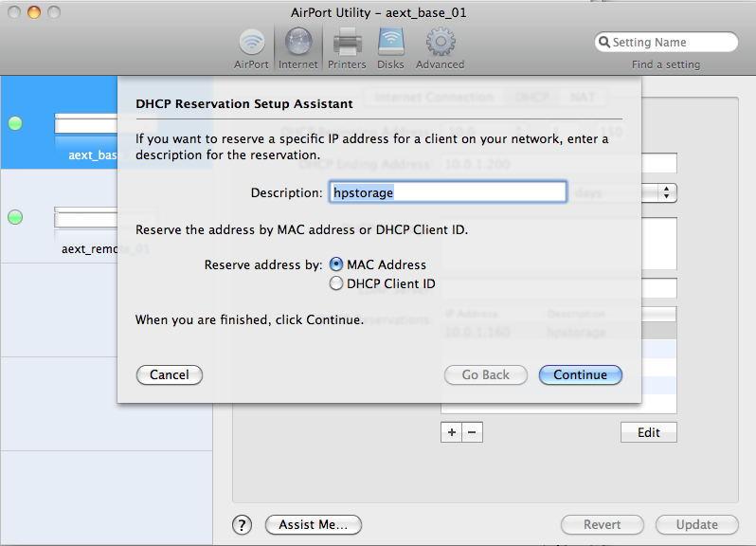The image size is (756, 546).
Task: Click the Cancel button
Action: tap(170, 374)
